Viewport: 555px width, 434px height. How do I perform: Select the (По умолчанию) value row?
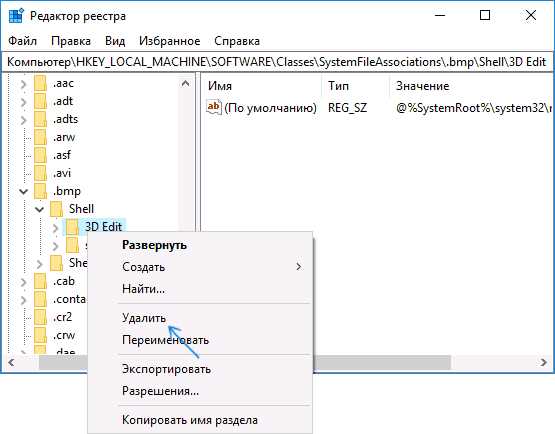point(270,108)
